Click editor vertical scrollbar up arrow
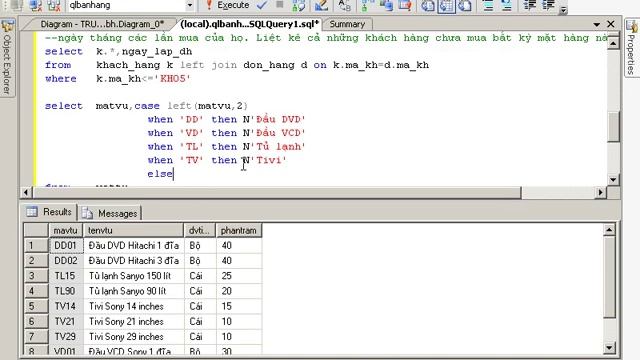 (x=613, y=42)
